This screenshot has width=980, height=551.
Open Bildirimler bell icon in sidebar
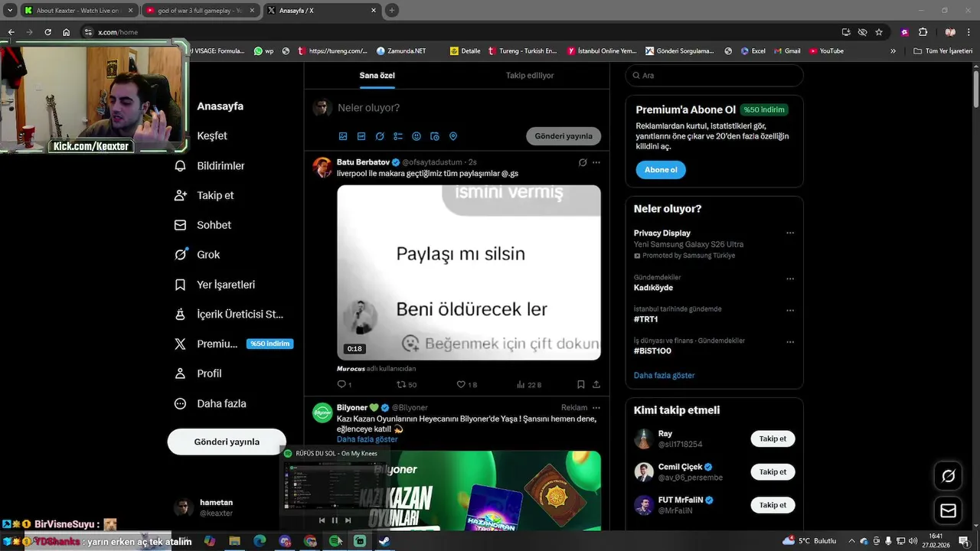pyautogui.click(x=181, y=165)
